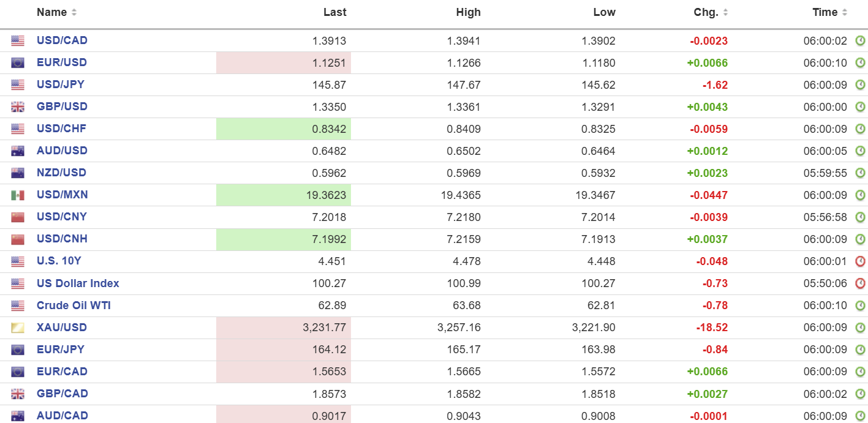Sort the table by the Name column arrows
Viewport: 868px width, 423px height.
point(74,12)
